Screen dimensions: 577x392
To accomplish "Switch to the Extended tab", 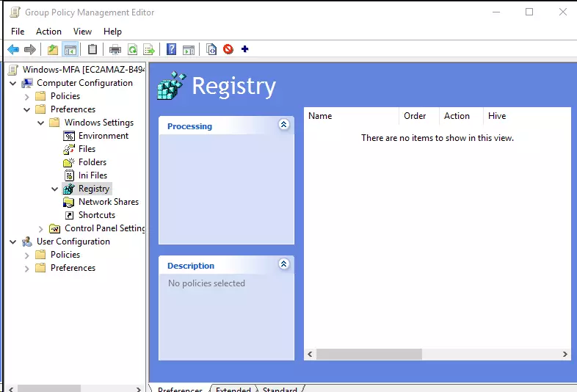I will click(233, 389).
